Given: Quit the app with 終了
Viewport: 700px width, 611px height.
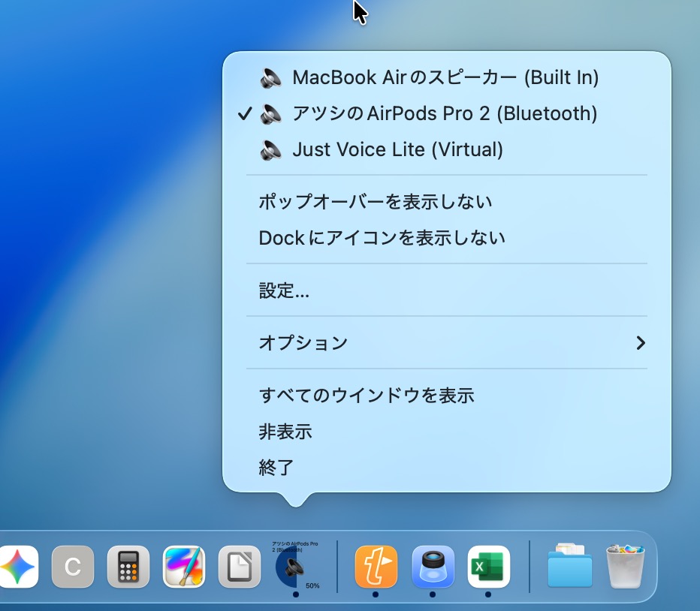Looking at the screenshot, I should pos(276,468).
